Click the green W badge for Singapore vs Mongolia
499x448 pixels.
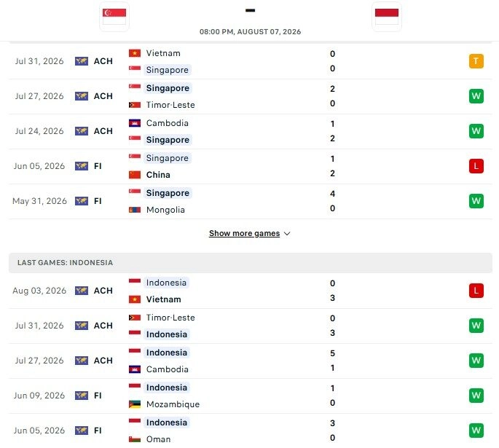coord(476,201)
